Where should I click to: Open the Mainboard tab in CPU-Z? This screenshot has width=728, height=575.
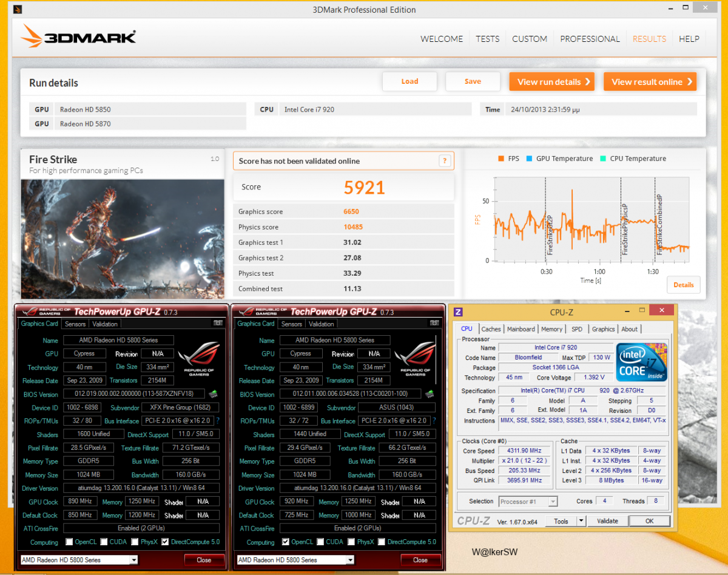tap(521, 329)
